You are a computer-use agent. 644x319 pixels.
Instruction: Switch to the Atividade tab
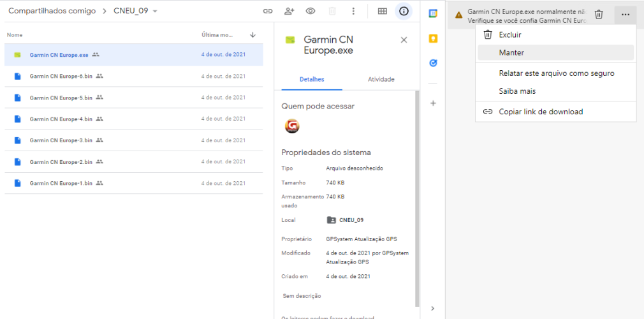(x=381, y=79)
